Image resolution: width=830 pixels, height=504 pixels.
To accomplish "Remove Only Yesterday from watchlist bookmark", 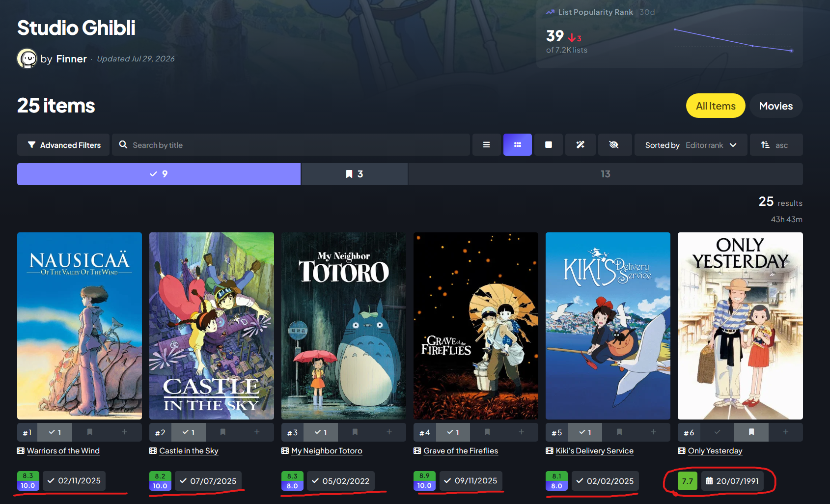I will [751, 432].
